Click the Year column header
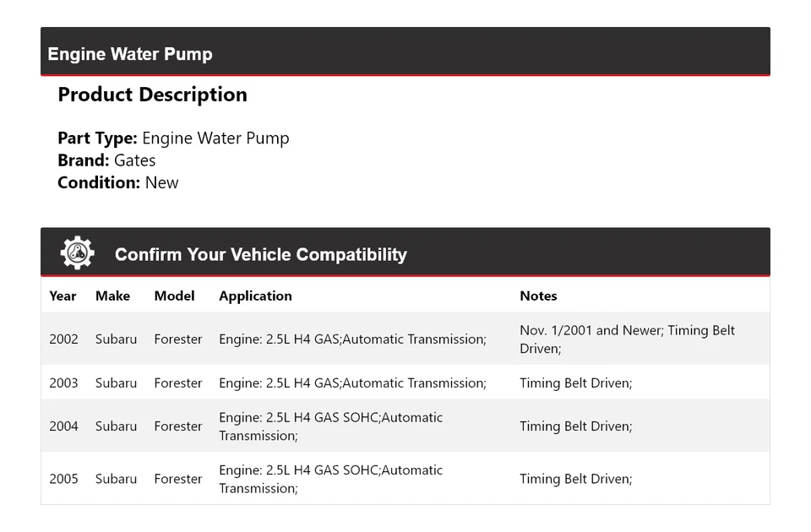 point(63,296)
